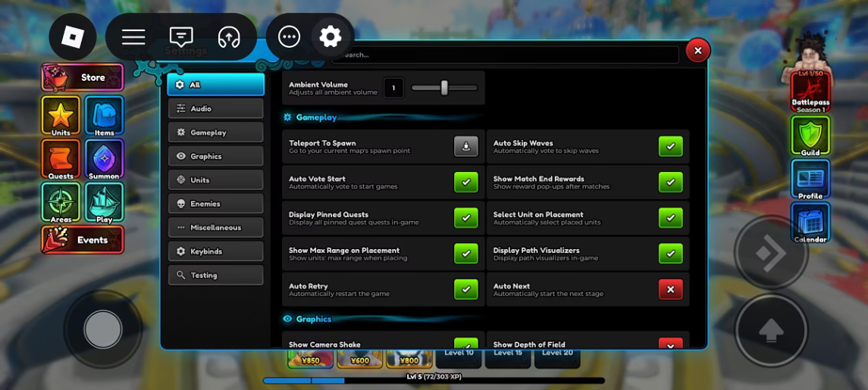The image size is (868, 390).
Task: Click the Level 15 locked slot
Action: pos(508,358)
